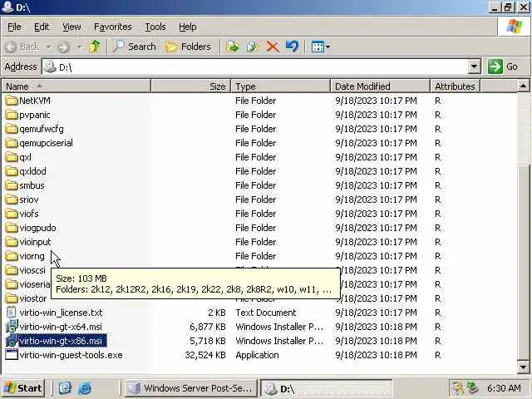Image resolution: width=532 pixels, height=399 pixels.
Task: Open the Help menu
Action: 188,27
